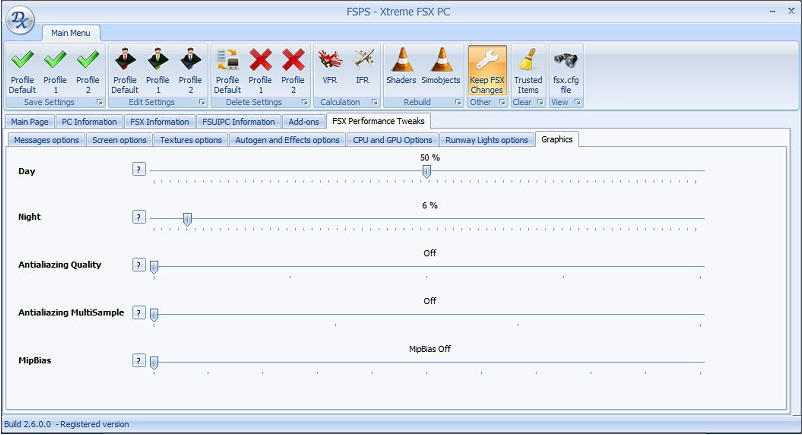The image size is (802, 435).
Task: Minimize the FSPS window
Action: [x=772, y=11]
